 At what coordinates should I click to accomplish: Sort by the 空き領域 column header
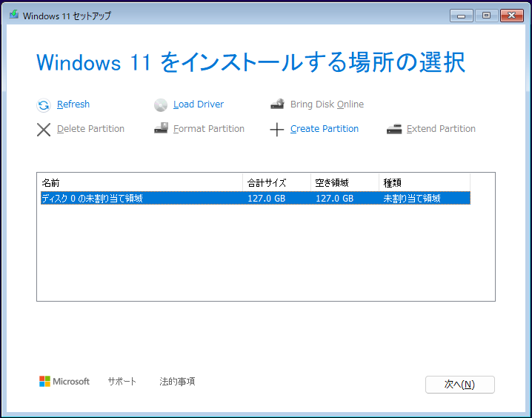pos(345,183)
